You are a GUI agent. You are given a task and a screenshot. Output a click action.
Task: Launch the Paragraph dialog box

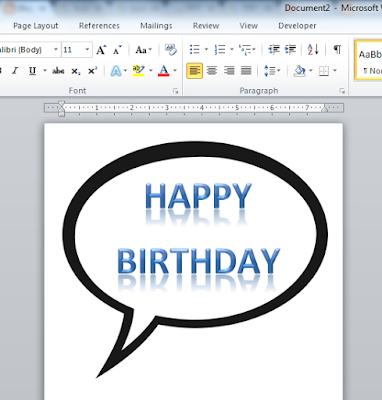[342, 91]
